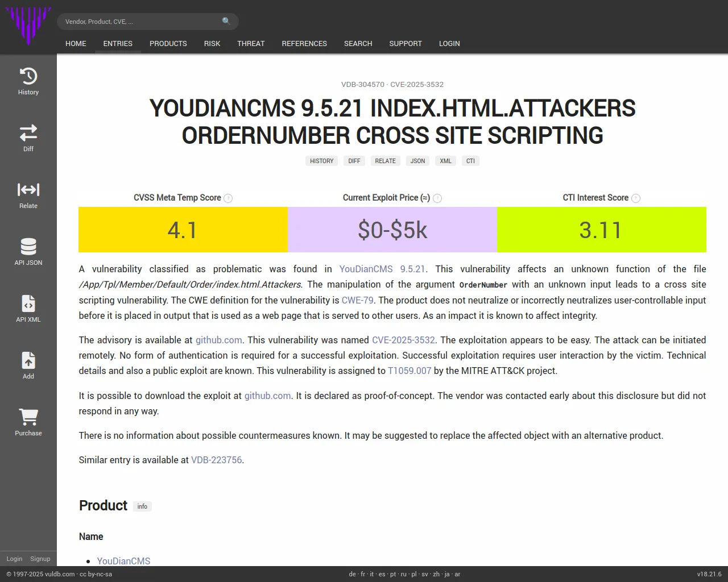Switch language to pl in footer

point(414,574)
